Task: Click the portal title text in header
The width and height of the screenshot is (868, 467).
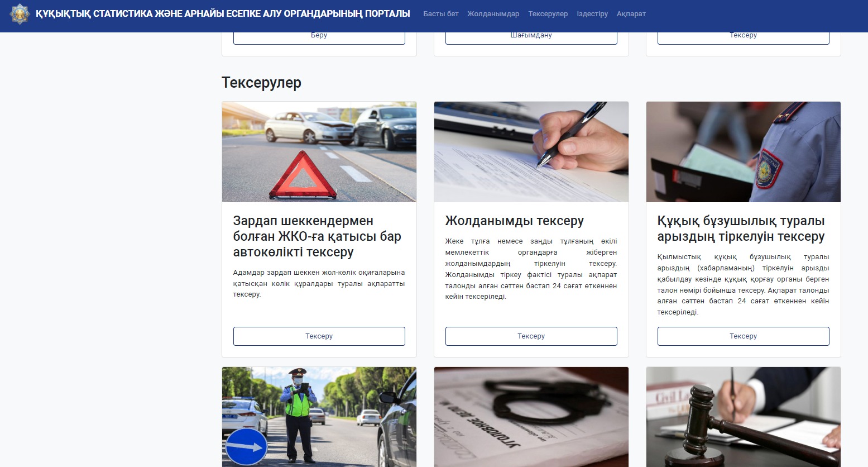Action: (x=223, y=14)
